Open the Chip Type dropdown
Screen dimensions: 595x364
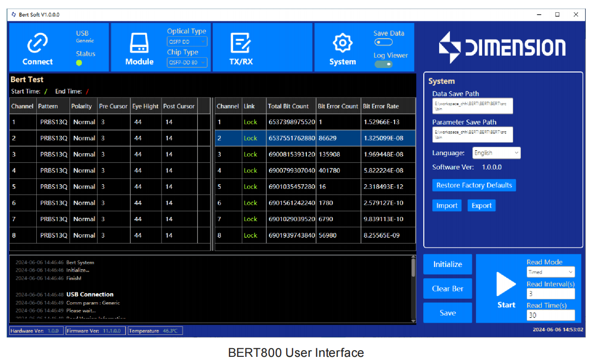click(x=187, y=62)
